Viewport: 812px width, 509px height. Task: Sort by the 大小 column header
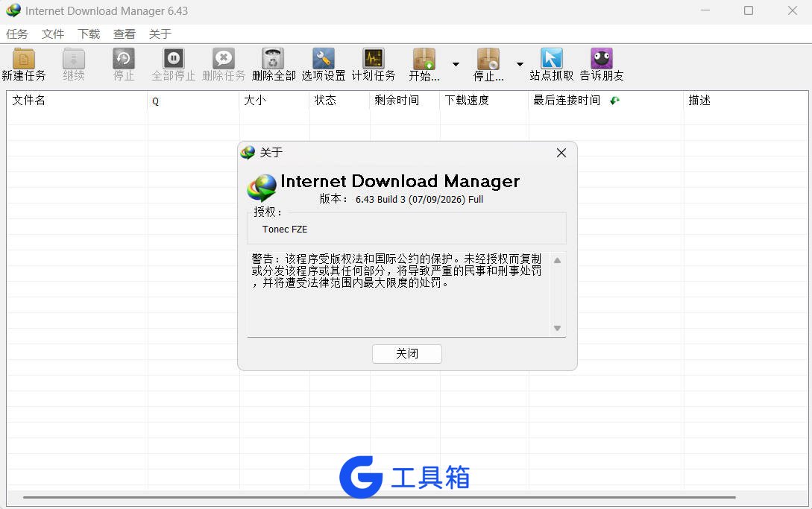click(x=274, y=101)
